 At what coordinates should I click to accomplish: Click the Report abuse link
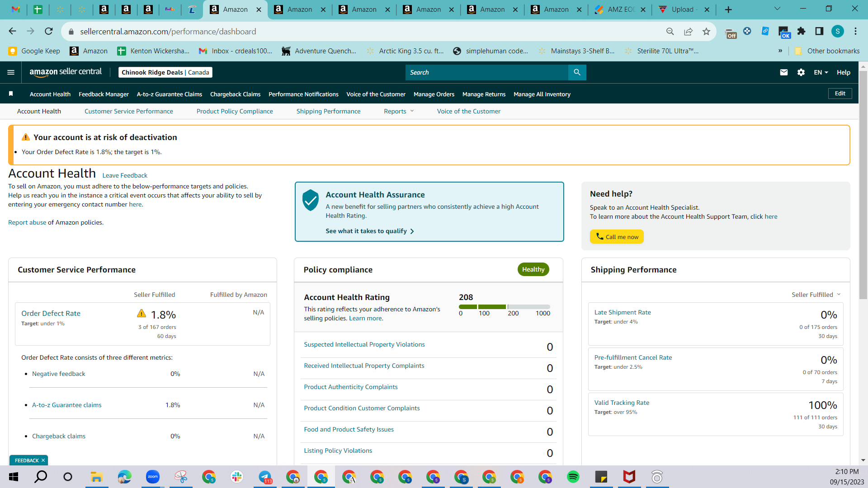(27, 222)
